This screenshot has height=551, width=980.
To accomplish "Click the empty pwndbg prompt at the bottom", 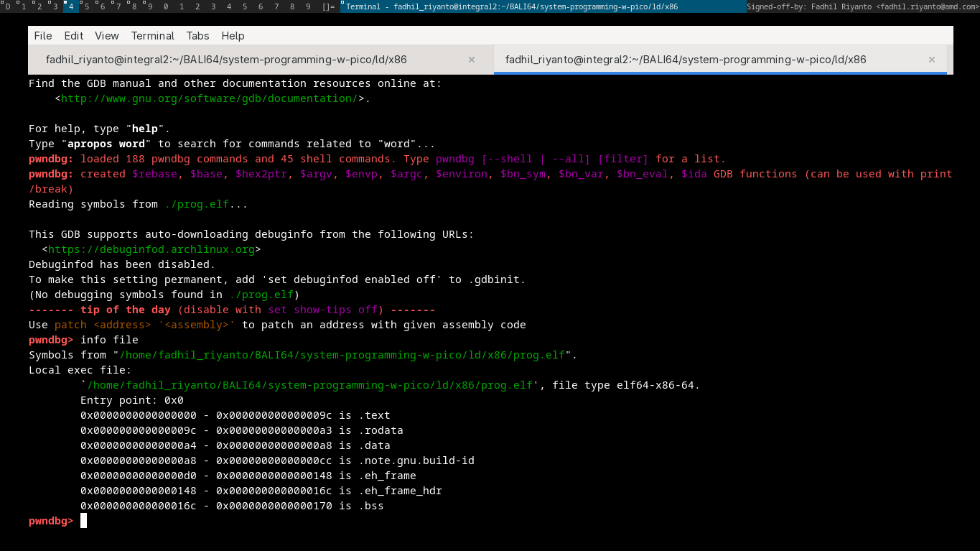I will (83, 521).
